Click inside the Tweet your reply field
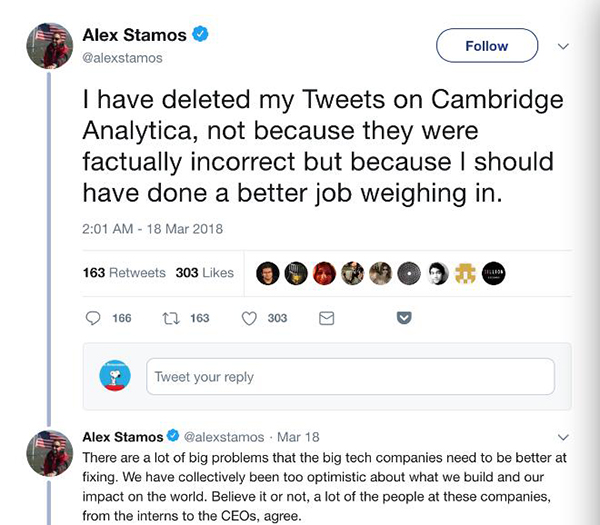600x525 pixels. click(x=350, y=377)
